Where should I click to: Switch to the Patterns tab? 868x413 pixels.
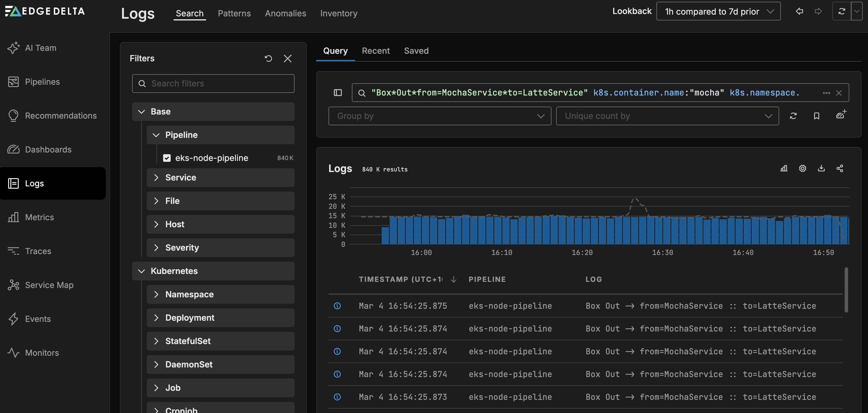pyautogui.click(x=234, y=13)
